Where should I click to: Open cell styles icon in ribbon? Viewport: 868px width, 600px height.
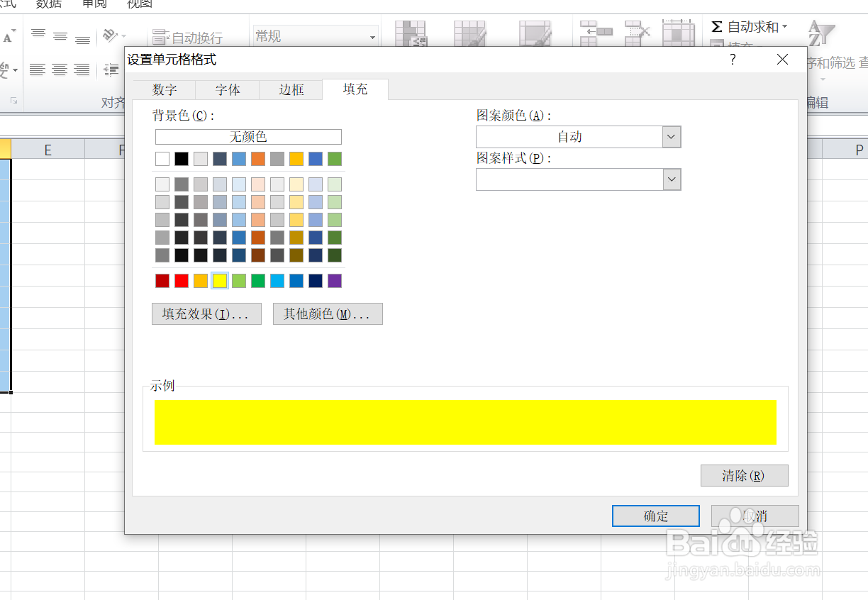(x=535, y=33)
